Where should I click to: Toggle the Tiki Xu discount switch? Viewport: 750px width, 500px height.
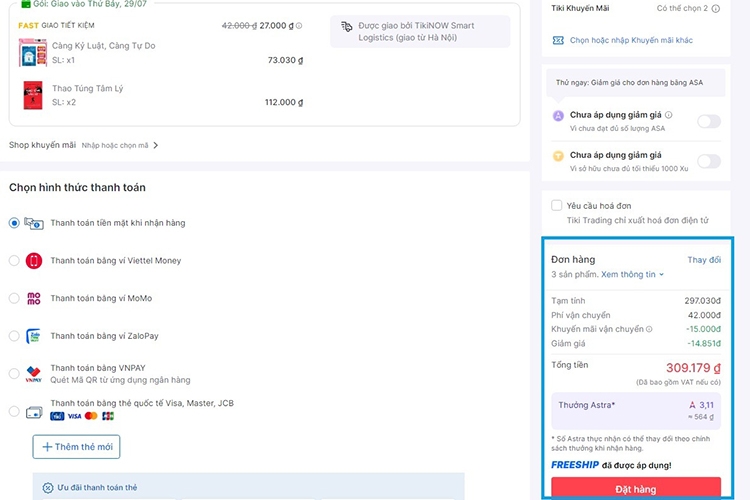[x=709, y=161]
